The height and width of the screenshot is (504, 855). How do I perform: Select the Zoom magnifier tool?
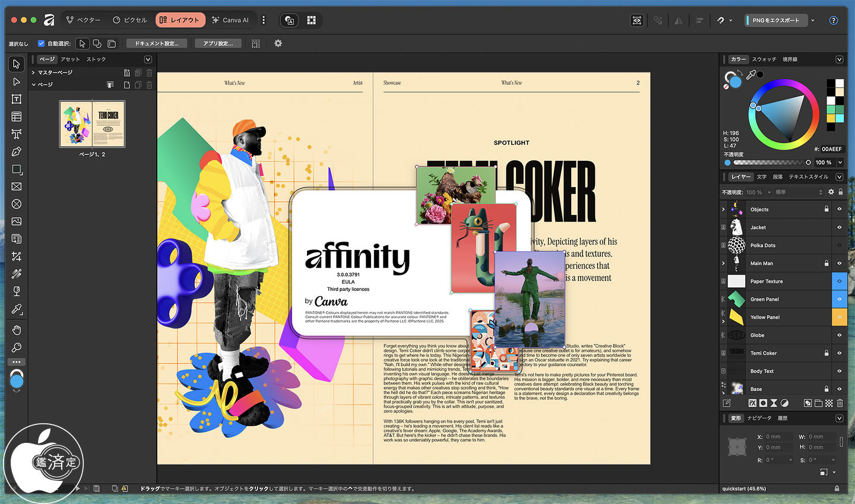pos(17,347)
